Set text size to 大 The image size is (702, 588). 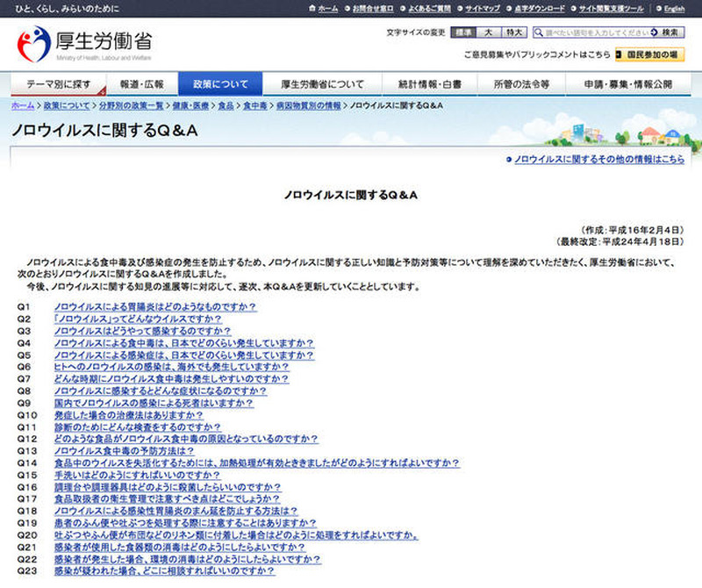pos(488,32)
